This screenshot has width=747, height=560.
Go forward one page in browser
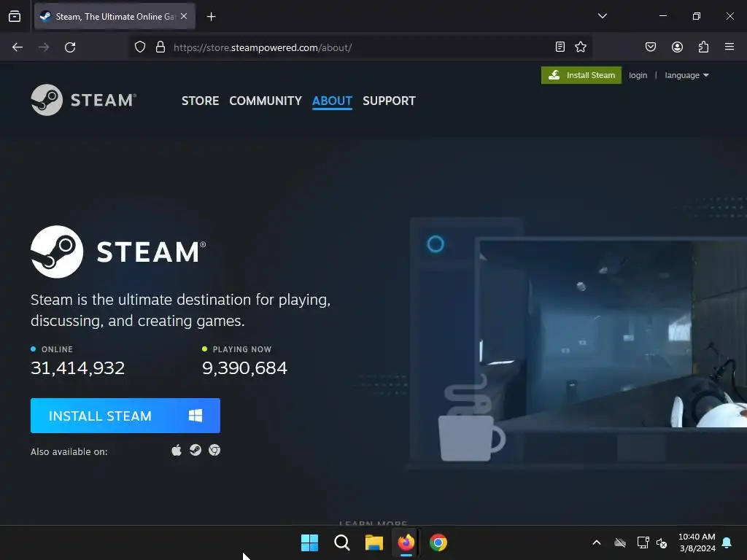point(44,47)
